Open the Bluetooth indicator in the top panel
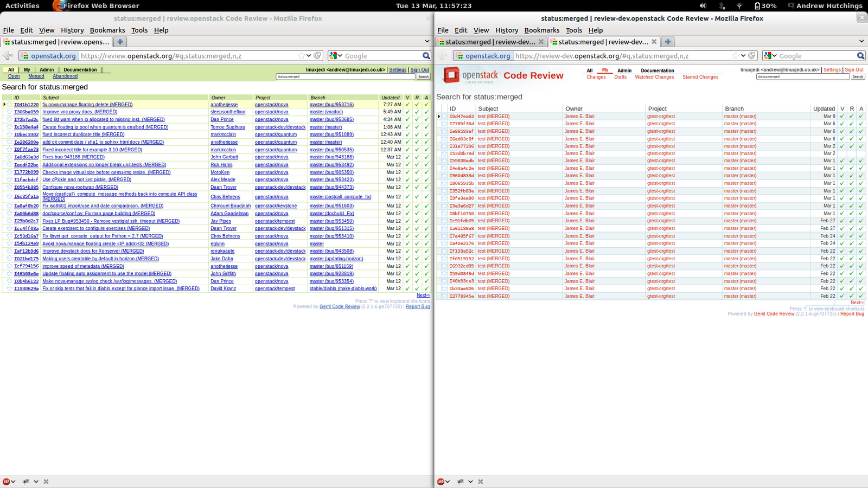The width and height of the screenshot is (868, 488). tap(722, 6)
